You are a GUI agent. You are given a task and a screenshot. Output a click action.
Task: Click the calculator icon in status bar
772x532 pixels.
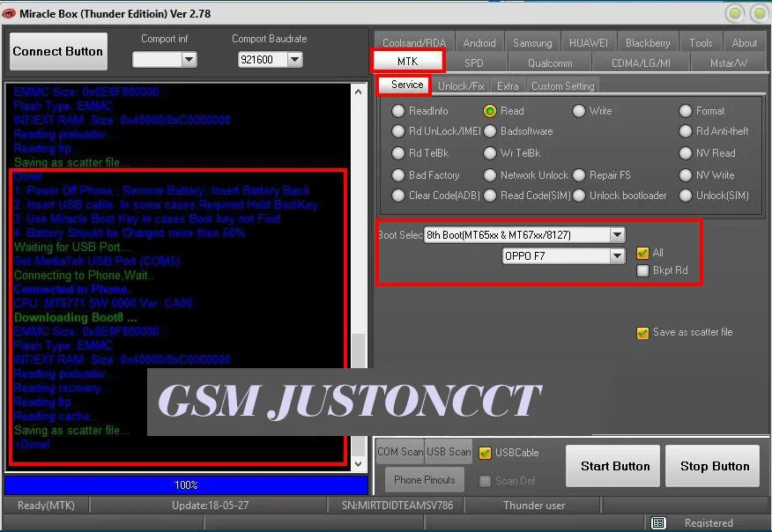click(x=658, y=522)
